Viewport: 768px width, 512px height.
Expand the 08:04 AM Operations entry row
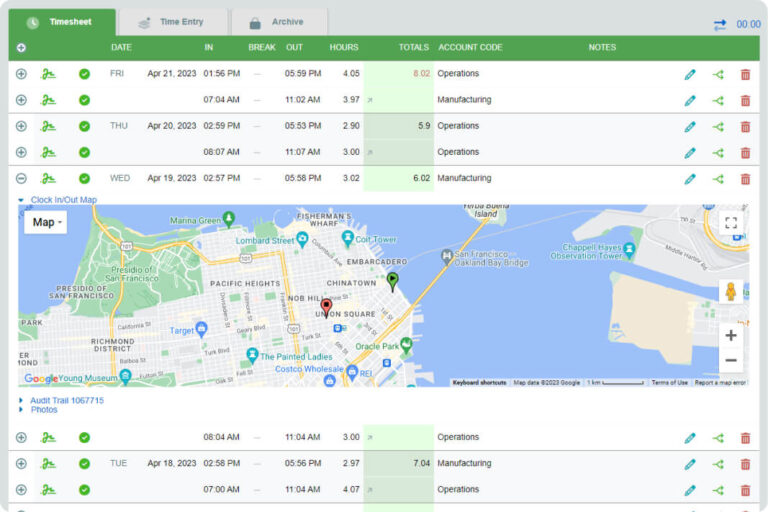pos(21,437)
